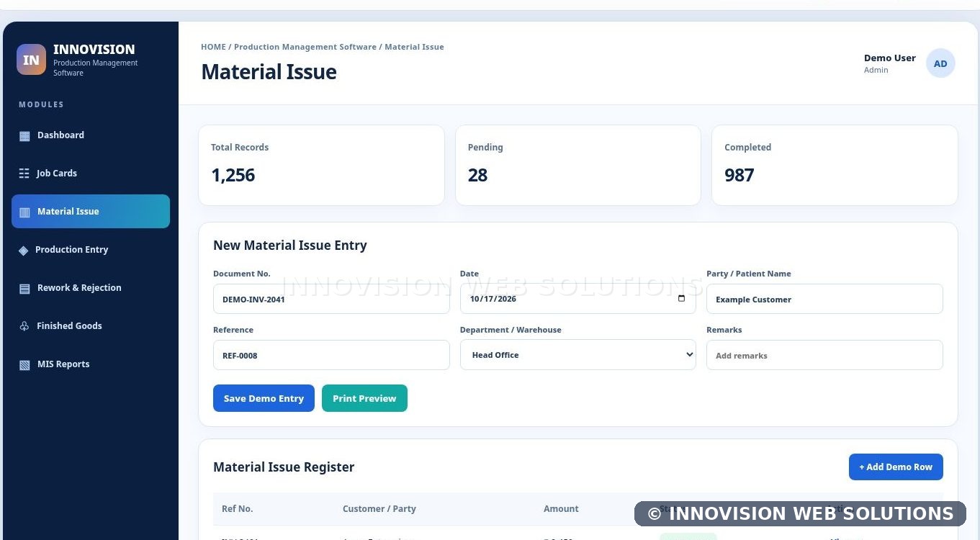
Task: Click the Pending 28 card
Action: click(578, 166)
